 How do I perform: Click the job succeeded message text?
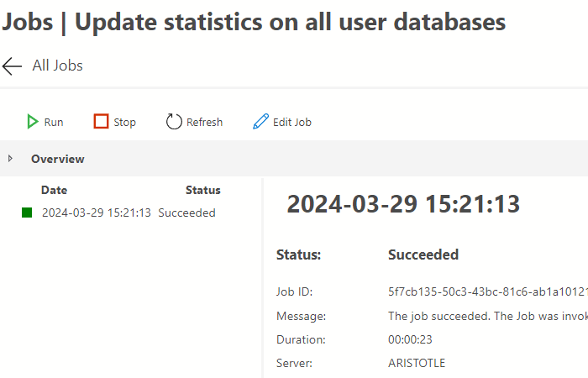tap(487, 316)
